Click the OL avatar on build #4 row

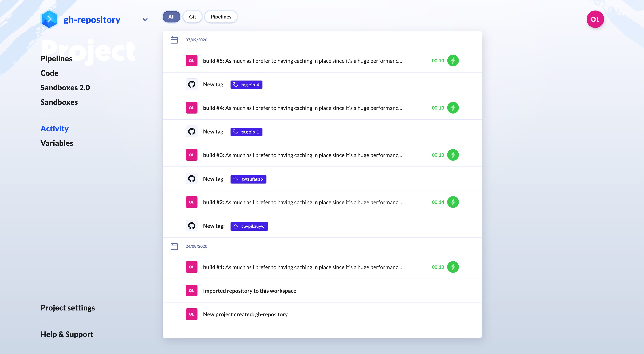(191, 108)
